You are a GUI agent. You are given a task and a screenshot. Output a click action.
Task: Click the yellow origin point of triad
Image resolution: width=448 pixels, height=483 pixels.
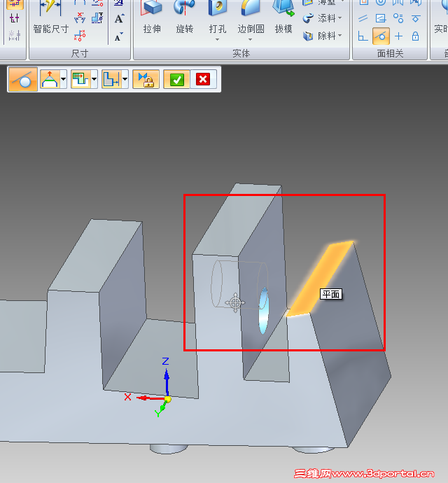point(167,399)
